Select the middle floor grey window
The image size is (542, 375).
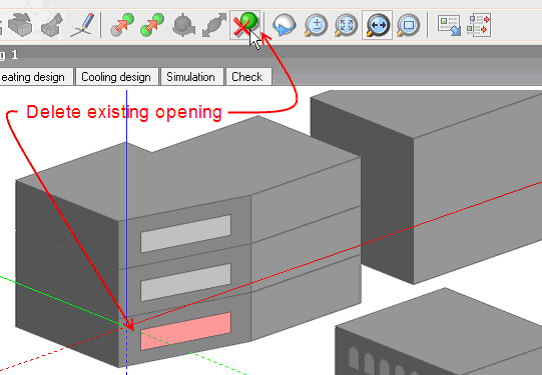pos(186,282)
